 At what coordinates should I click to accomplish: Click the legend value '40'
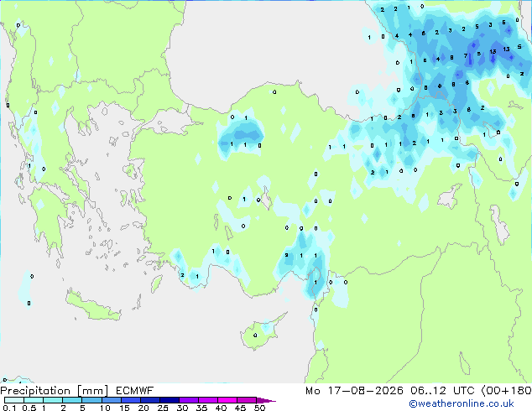coord(221,408)
